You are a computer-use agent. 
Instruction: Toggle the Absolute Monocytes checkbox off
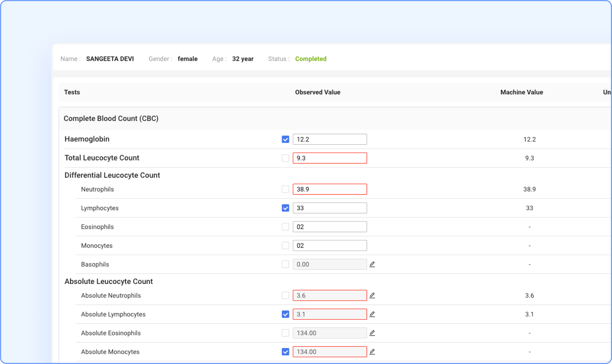(x=285, y=352)
